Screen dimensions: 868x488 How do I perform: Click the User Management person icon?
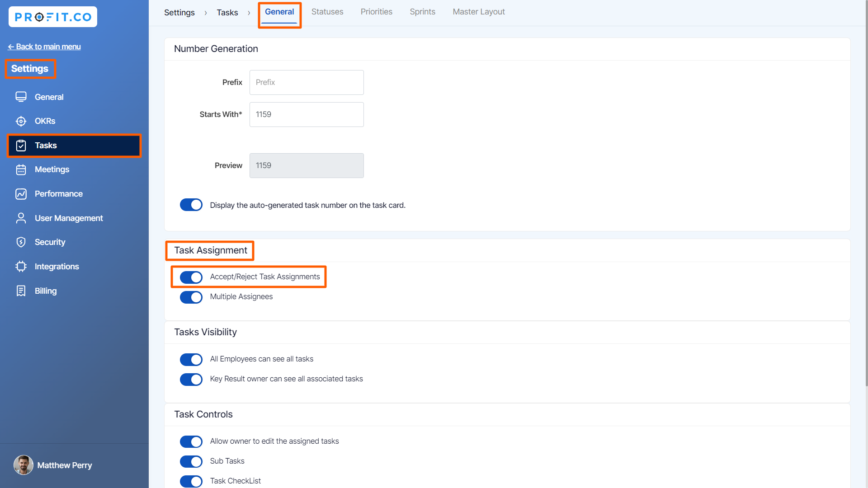click(x=21, y=218)
